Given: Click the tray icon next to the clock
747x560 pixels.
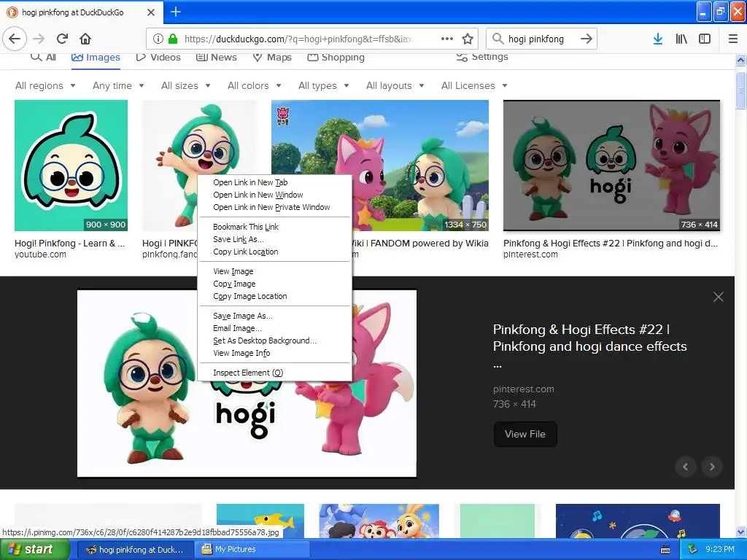Looking at the screenshot, I should point(693,550).
